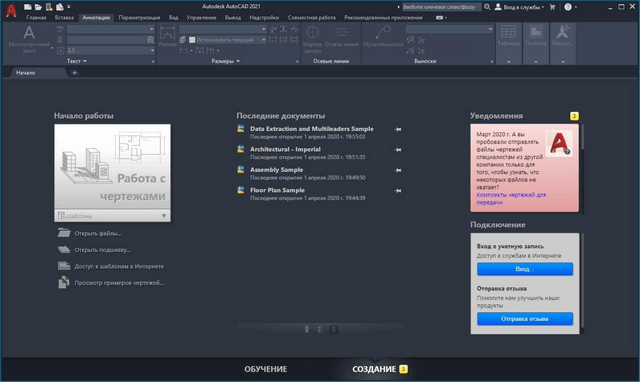Switch to the Управление ribbon tab
Screen dimensions: 640x382
201,18
